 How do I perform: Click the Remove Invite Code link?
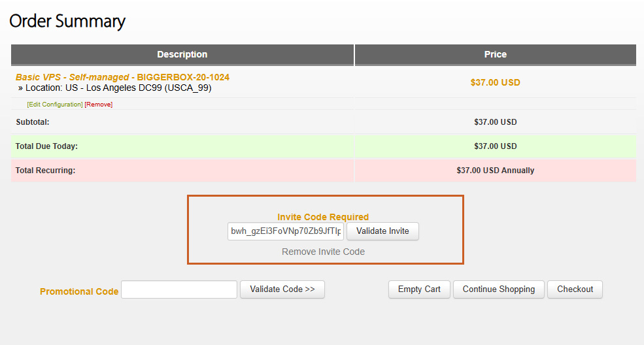click(323, 252)
